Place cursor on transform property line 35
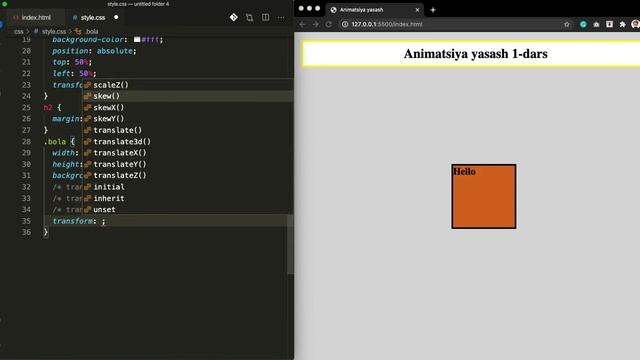Screen dimensions: 640x360 78,221
